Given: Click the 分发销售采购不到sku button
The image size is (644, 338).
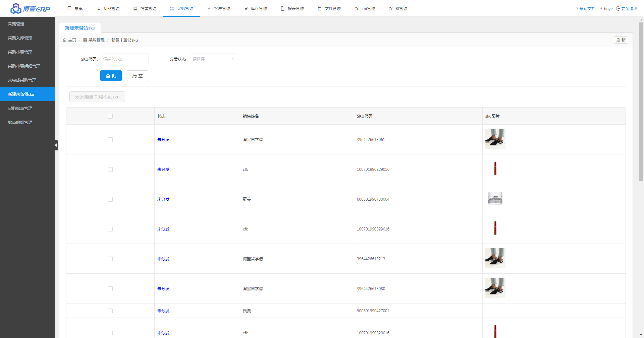Looking at the screenshot, I should click(97, 97).
